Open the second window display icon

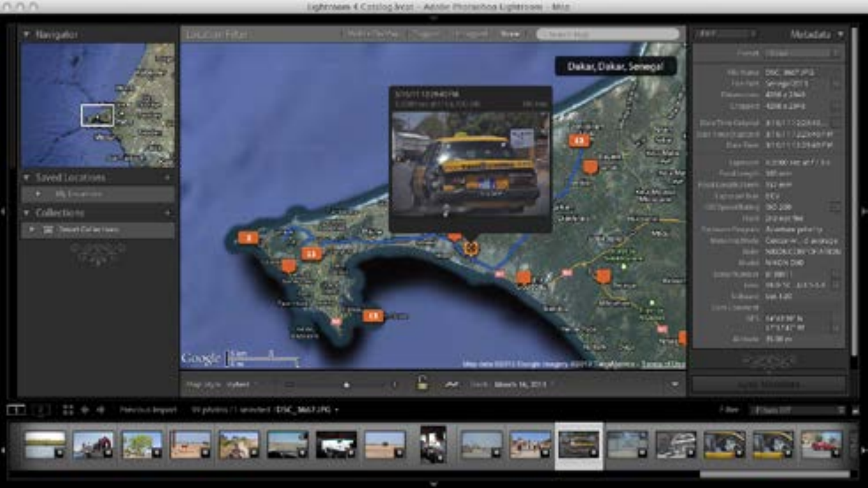(41, 410)
